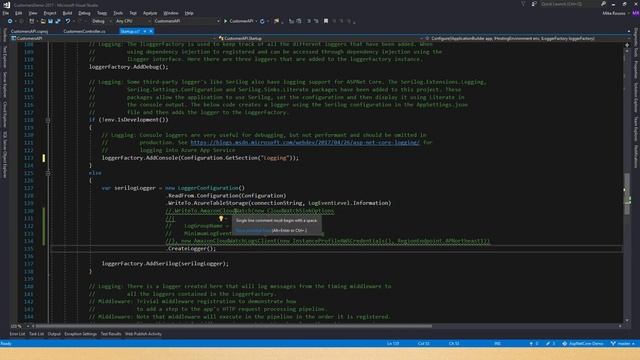Click the Undo arrow icon
640x360 pixels.
point(68,21)
